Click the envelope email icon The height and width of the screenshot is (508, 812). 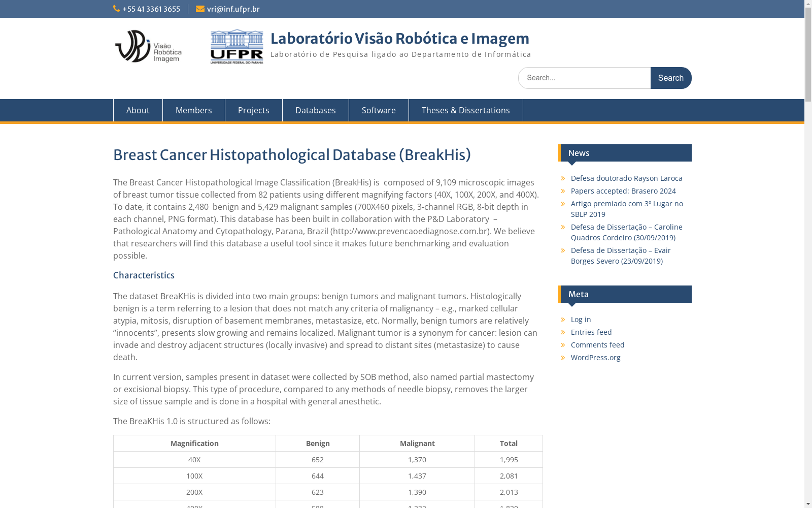coord(200,9)
